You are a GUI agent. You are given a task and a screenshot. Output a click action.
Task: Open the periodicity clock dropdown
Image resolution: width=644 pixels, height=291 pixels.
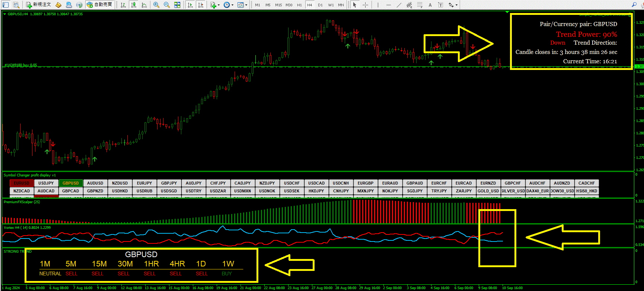[x=229, y=5]
